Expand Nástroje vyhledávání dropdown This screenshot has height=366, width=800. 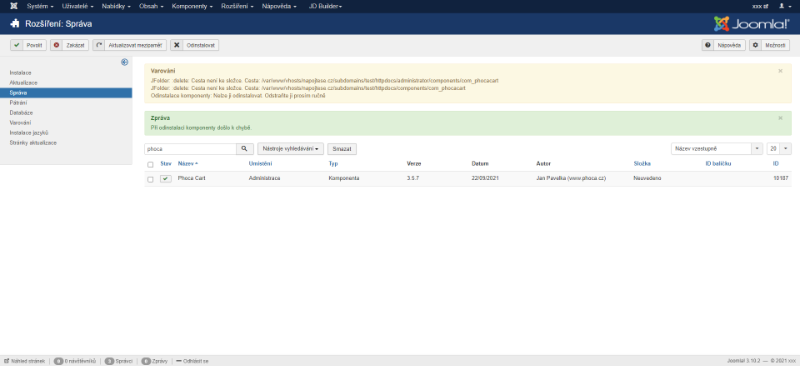click(290, 149)
